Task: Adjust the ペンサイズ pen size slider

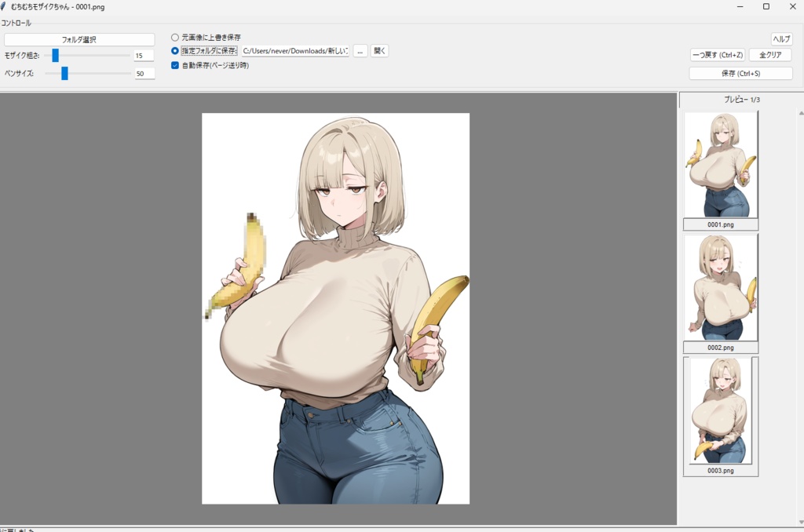Action: point(65,73)
